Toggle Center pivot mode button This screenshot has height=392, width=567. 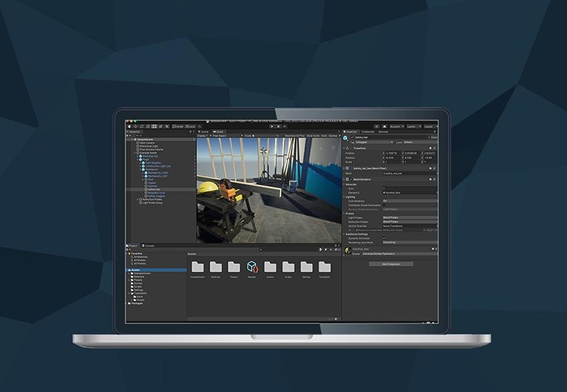point(178,126)
